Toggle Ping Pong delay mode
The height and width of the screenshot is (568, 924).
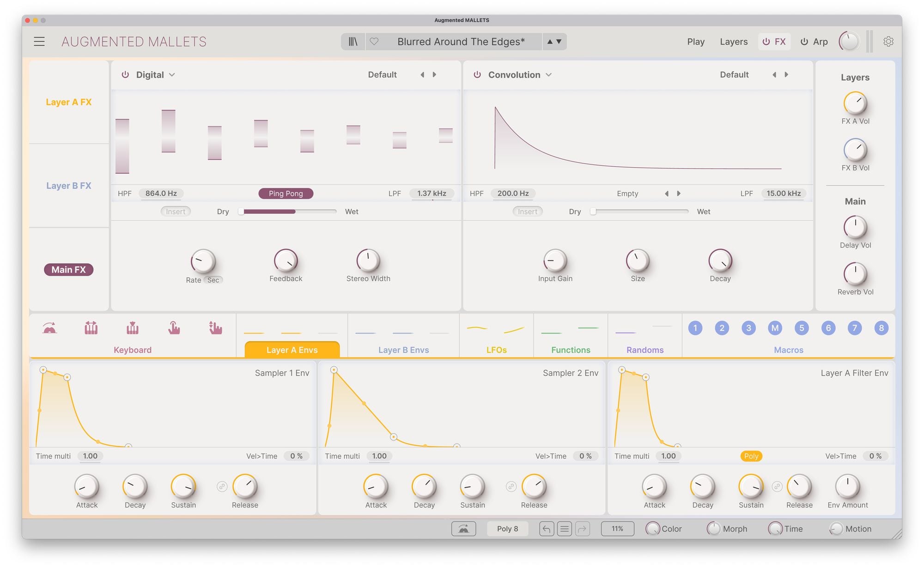(x=286, y=193)
